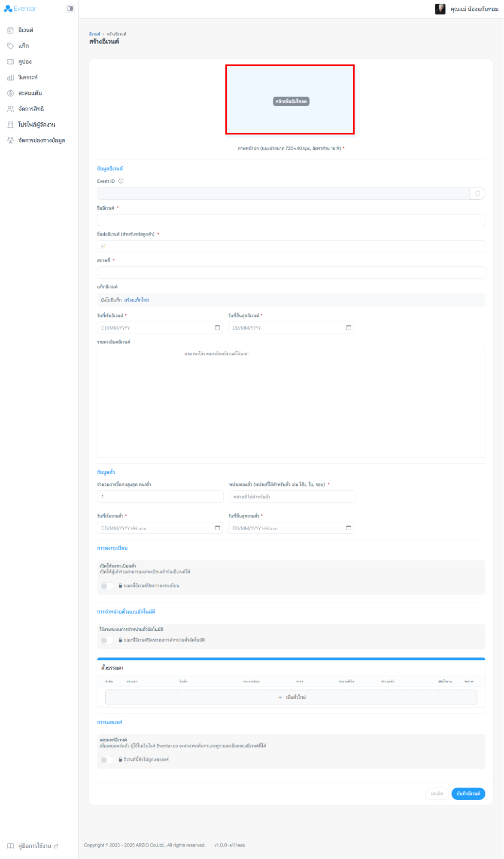Screen dimensions: 504x859
Task: Click the Event ID field
Action: (x=283, y=193)
